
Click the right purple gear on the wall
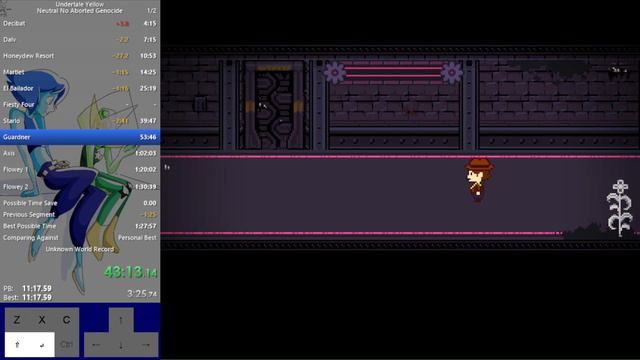451,73
